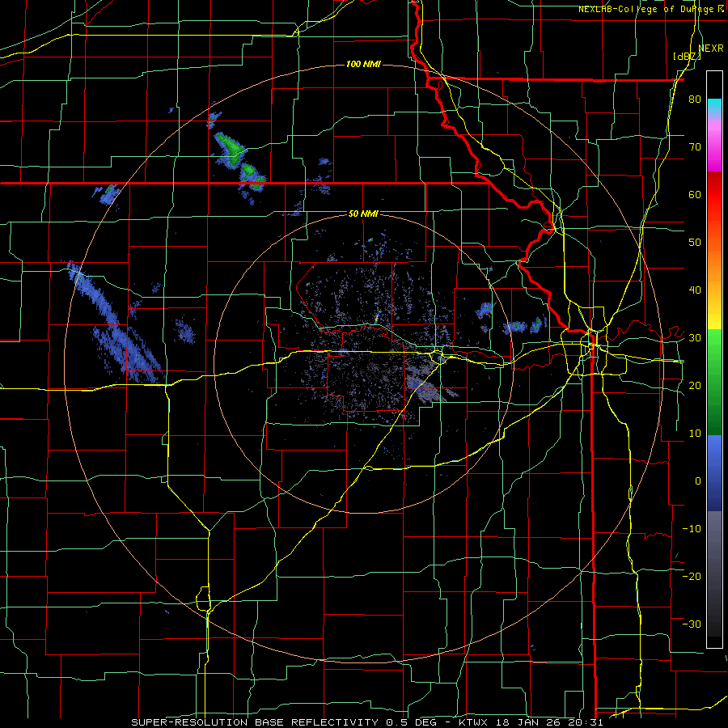
Task: Click the -30 value on dBZ scale
Action: click(x=692, y=624)
